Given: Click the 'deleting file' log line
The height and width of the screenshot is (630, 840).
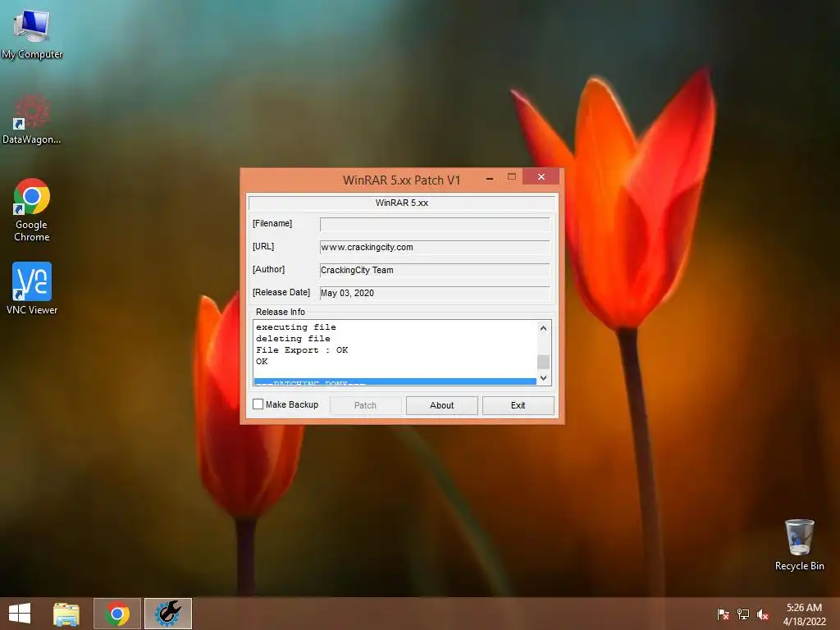Looking at the screenshot, I should (293, 339).
